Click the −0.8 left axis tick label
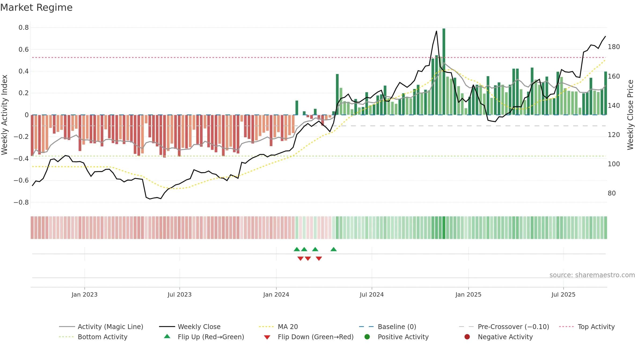644x362 pixels. [21, 202]
